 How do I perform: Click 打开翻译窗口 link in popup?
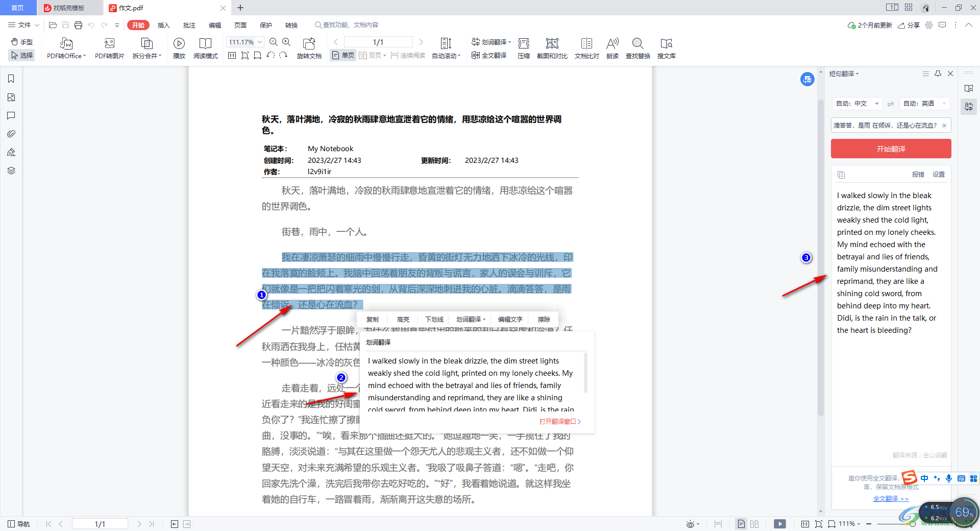pos(560,421)
